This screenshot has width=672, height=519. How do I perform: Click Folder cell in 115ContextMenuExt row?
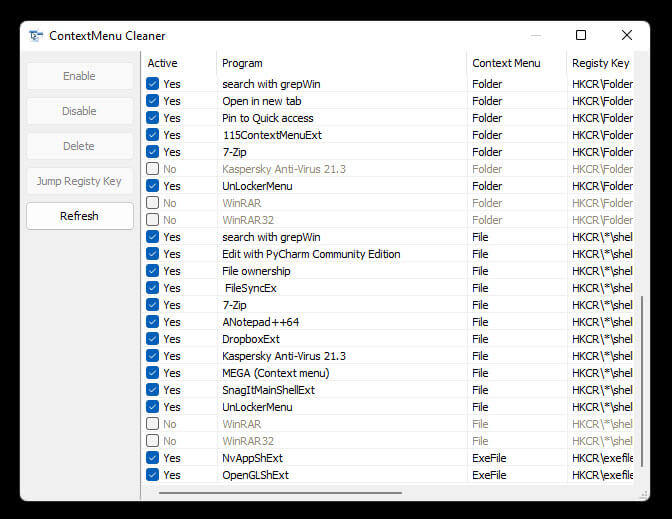pyautogui.click(x=487, y=135)
